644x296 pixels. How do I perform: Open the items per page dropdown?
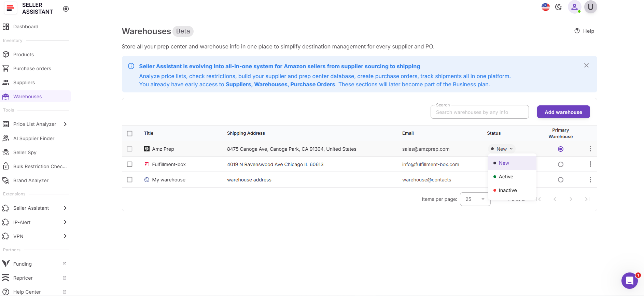475,199
